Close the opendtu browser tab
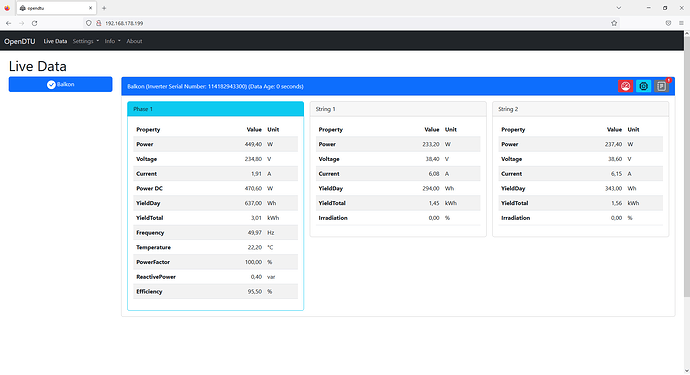690x375 pixels. pos(90,8)
